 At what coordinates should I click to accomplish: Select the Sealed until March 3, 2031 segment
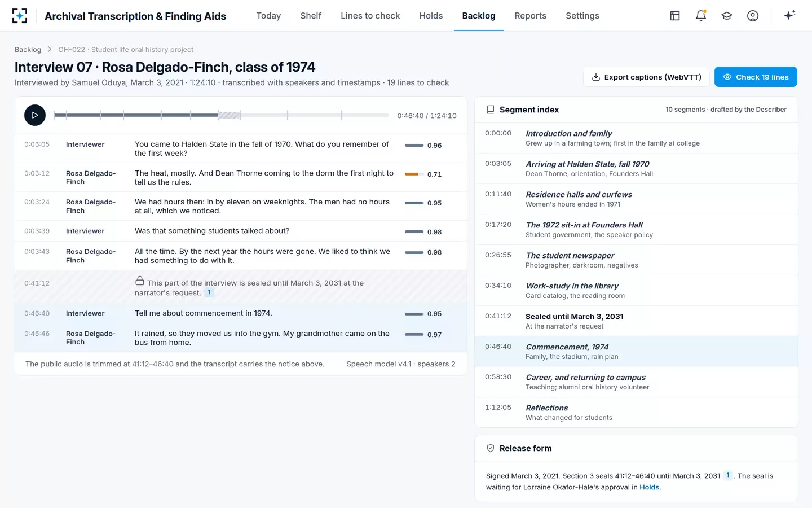[x=636, y=321]
